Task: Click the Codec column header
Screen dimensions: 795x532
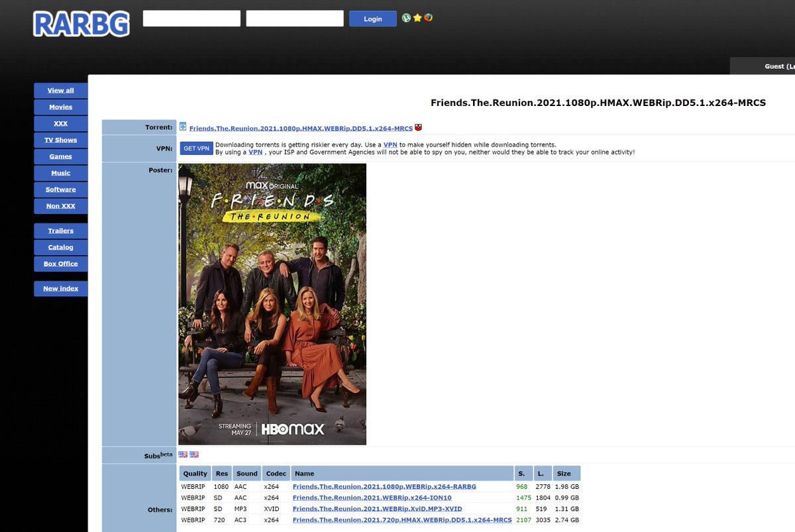Action: pos(276,474)
